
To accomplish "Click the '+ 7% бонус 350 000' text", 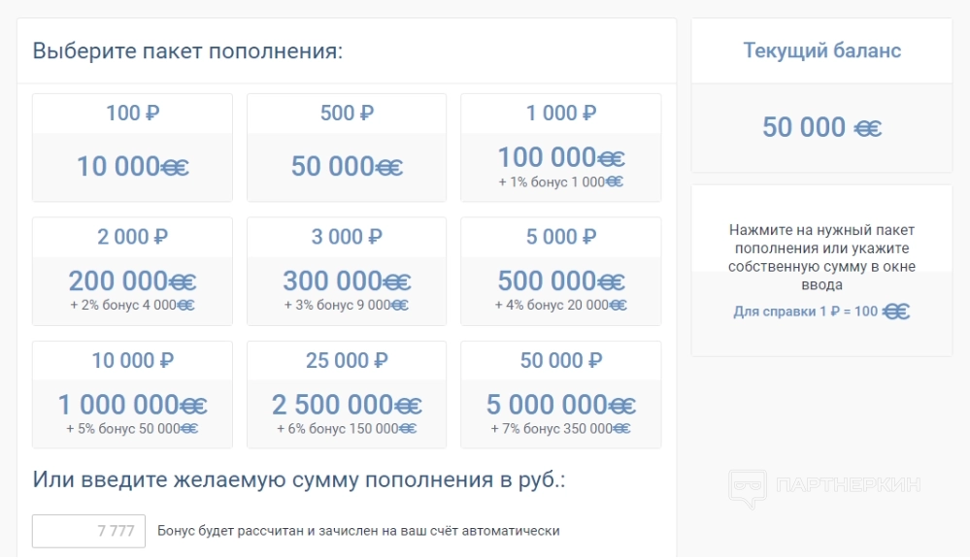I will click(x=551, y=428).
